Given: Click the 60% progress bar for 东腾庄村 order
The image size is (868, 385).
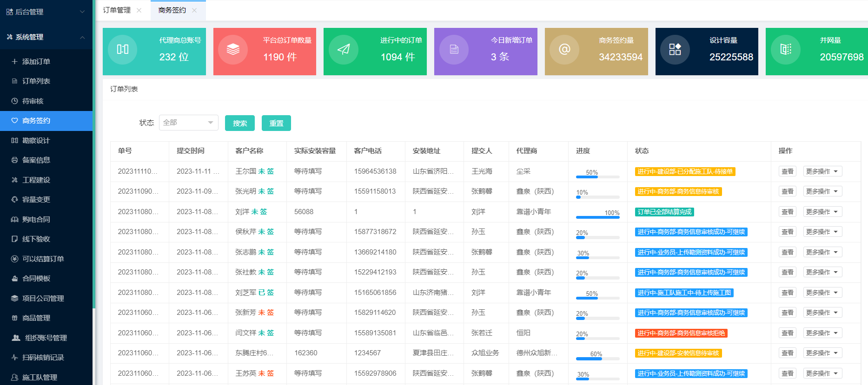Looking at the screenshot, I should 598,359.
